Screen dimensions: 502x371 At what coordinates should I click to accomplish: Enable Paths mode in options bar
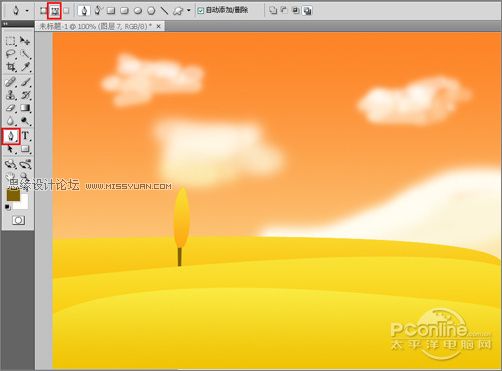(x=55, y=11)
